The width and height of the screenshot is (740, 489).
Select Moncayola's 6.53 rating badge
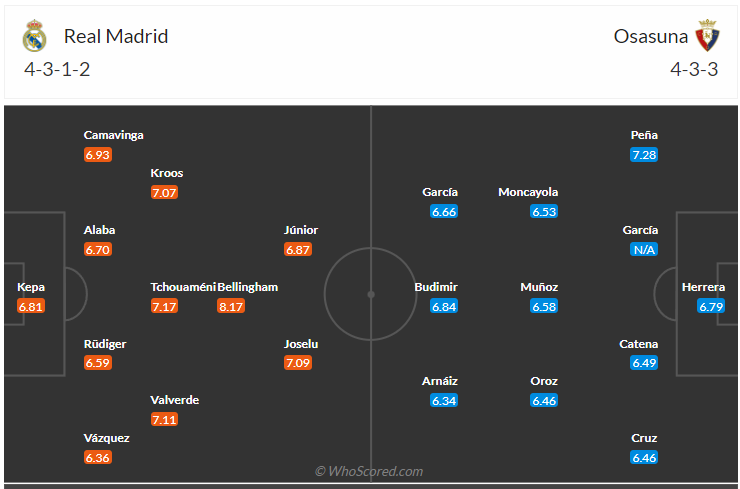544,211
